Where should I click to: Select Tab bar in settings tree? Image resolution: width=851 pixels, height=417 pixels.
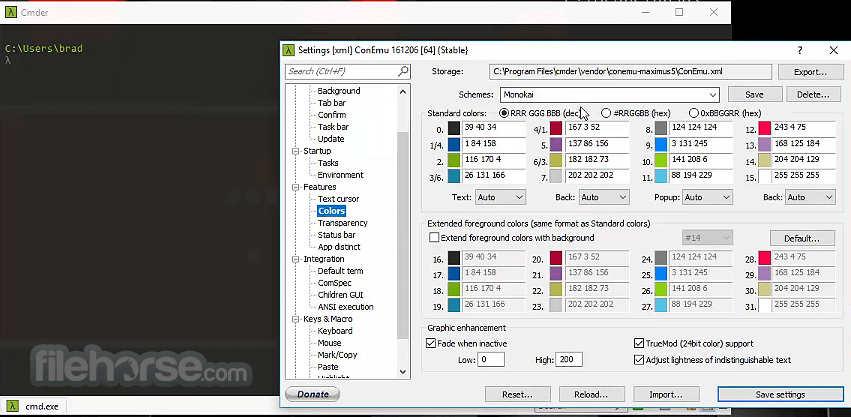332,103
